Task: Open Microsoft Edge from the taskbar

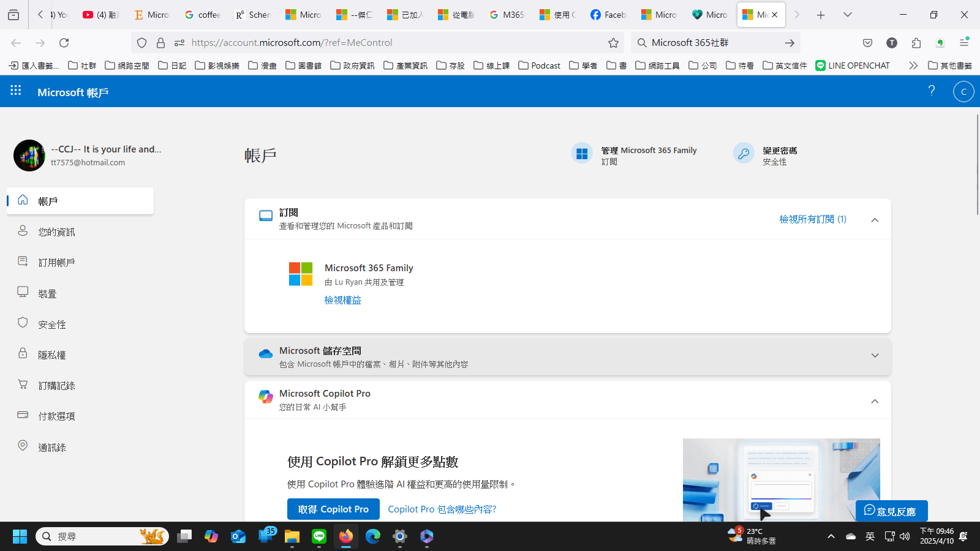Action: click(373, 536)
